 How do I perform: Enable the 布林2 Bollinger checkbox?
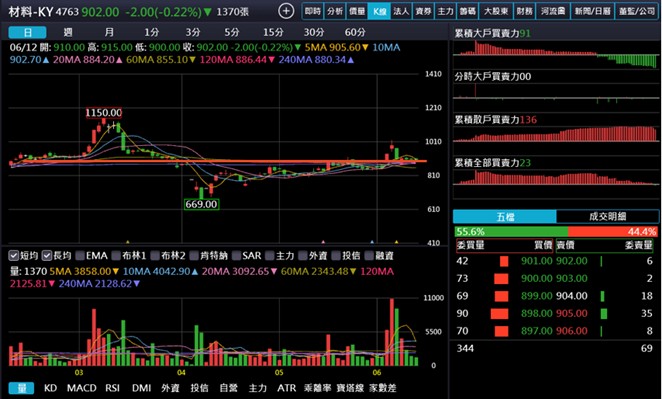pyautogui.click(x=155, y=255)
